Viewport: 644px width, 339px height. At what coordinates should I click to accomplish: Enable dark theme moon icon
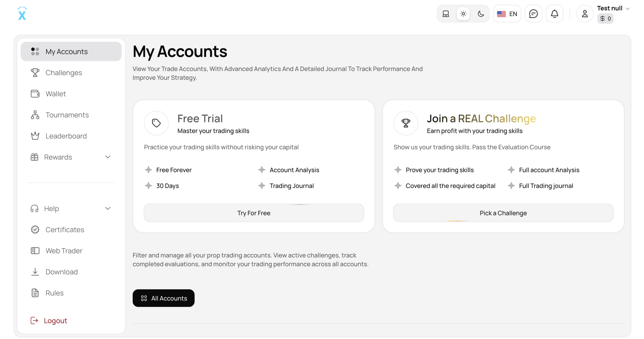481,14
